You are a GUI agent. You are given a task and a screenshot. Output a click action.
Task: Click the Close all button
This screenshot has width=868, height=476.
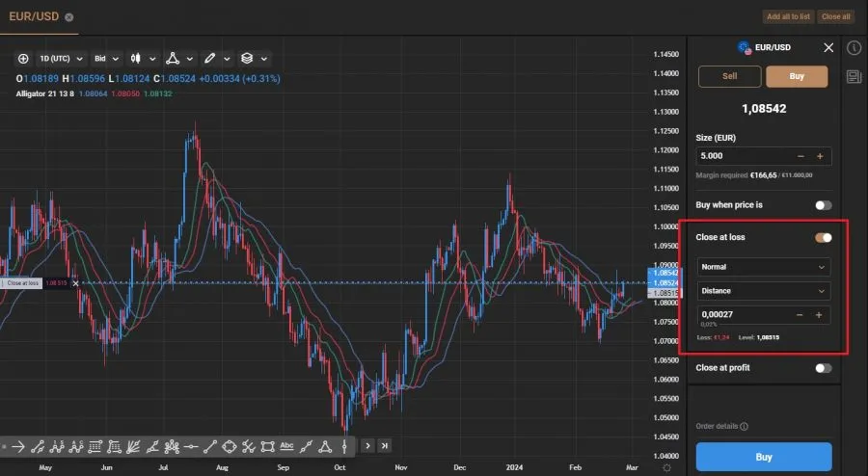(836, 16)
